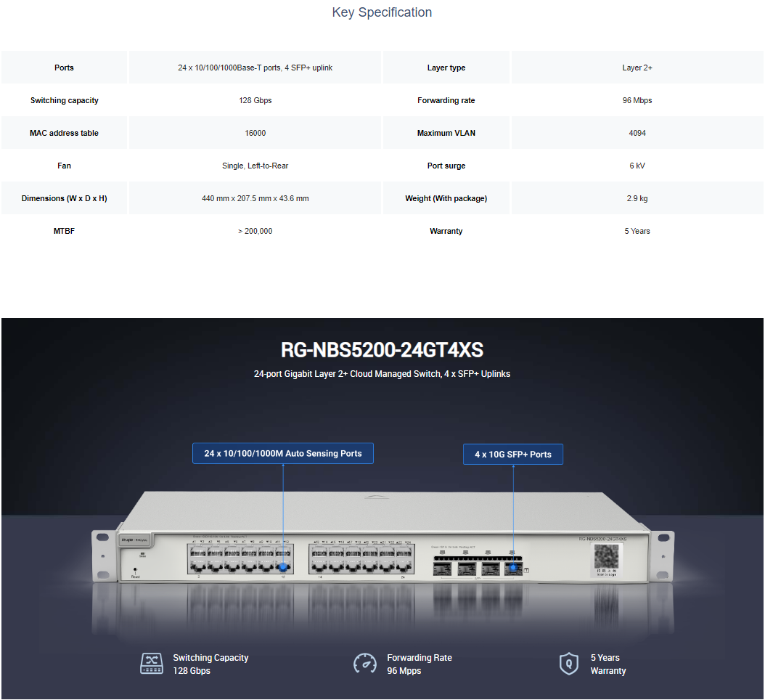Click the 'Fan' row label

point(64,166)
